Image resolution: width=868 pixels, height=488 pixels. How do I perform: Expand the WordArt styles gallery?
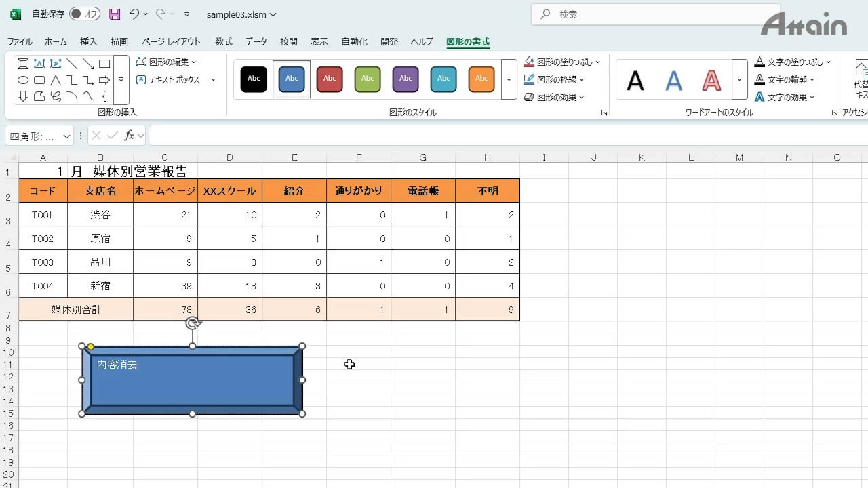point(739,79)
